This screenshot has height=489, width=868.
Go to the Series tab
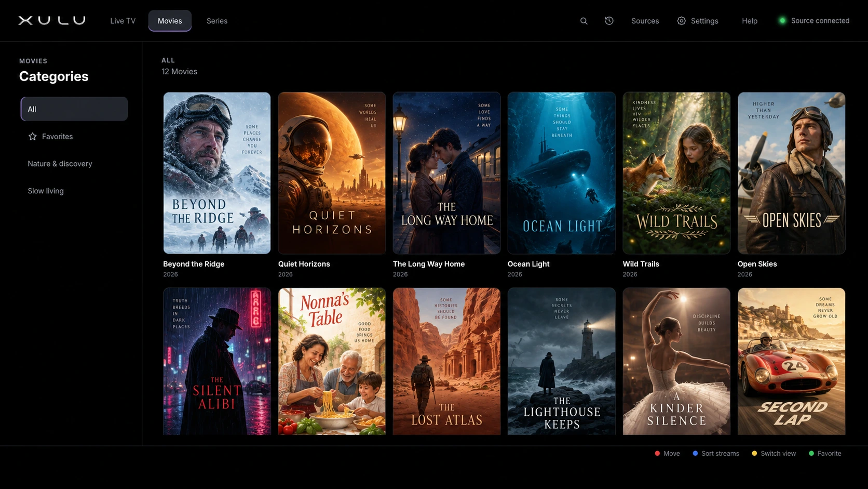pyautogui.click(x=217, y=21)
